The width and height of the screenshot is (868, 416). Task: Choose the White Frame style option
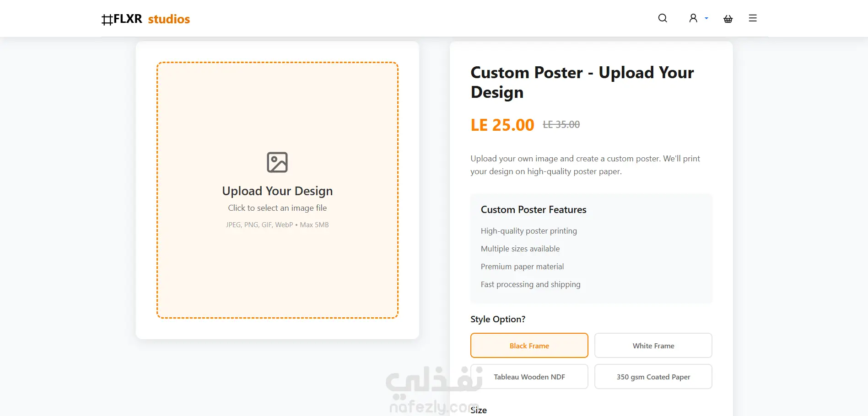click(x=653, y=346)
